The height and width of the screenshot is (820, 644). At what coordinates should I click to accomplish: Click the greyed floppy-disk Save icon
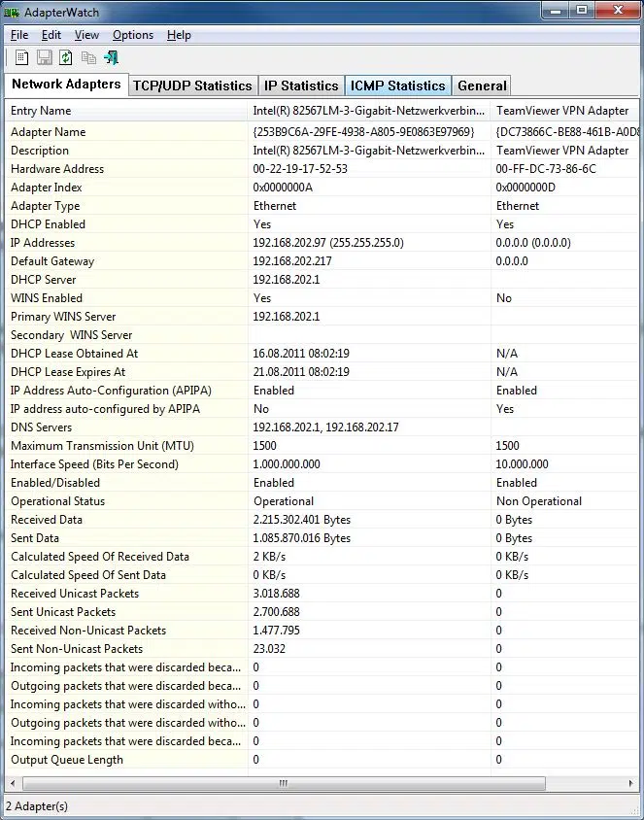pos(45,57)
